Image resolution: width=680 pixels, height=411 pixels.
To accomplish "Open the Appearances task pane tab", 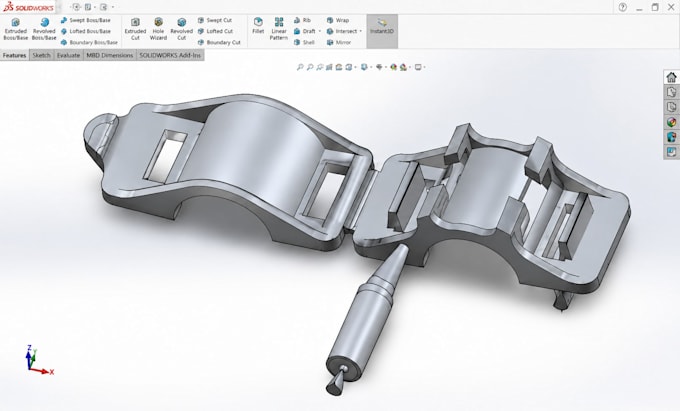I will point(671,122).
